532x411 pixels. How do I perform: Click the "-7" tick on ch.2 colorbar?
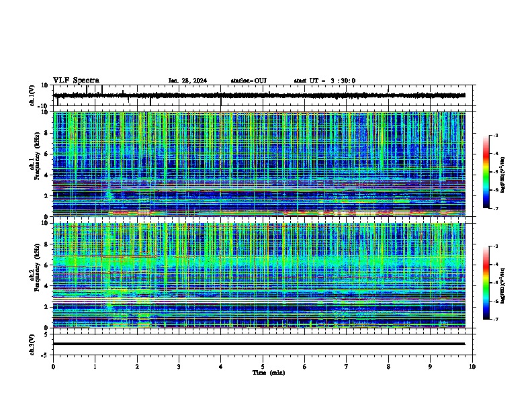click(x=496, y=319)
